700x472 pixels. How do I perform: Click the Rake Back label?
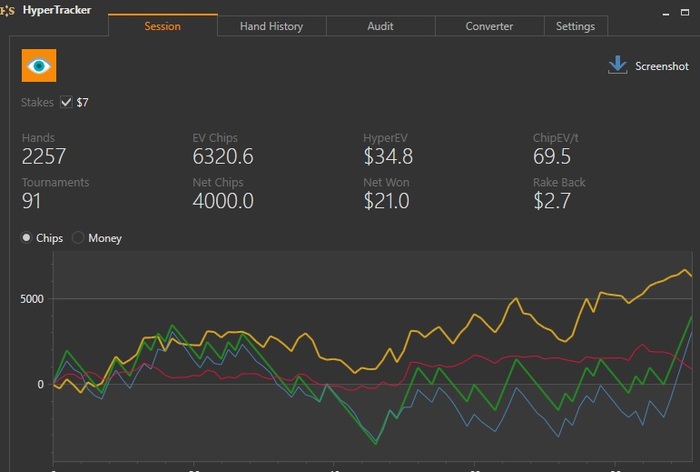point(559,182)
